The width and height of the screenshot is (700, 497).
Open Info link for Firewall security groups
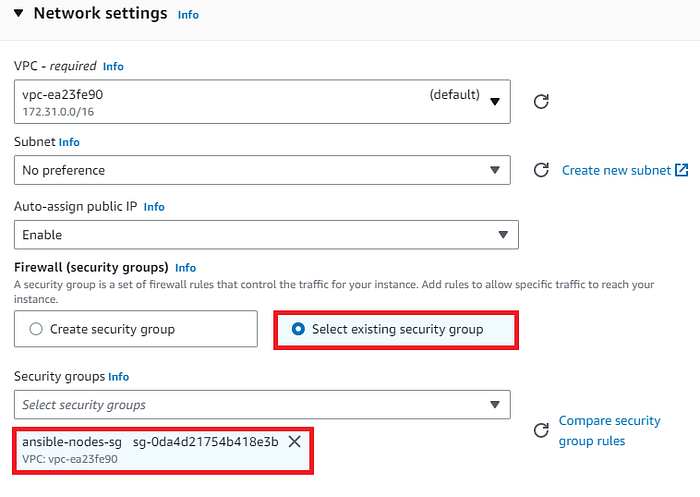tap(185, 268)
